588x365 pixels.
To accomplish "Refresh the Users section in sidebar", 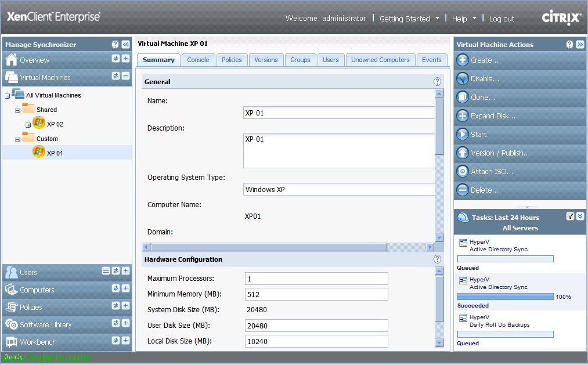I will point(116,270).
